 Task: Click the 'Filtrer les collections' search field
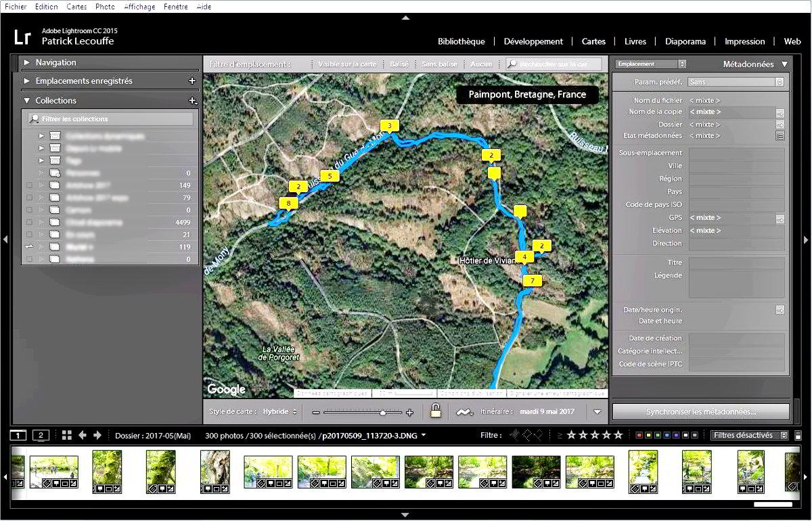point(112,119)
